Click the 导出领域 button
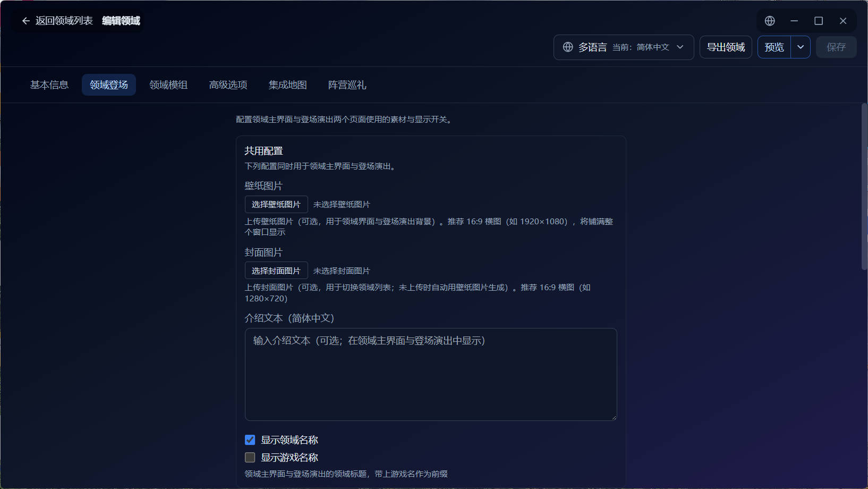The height and width of the screenshot is (489, 868). tap(726, 47)
